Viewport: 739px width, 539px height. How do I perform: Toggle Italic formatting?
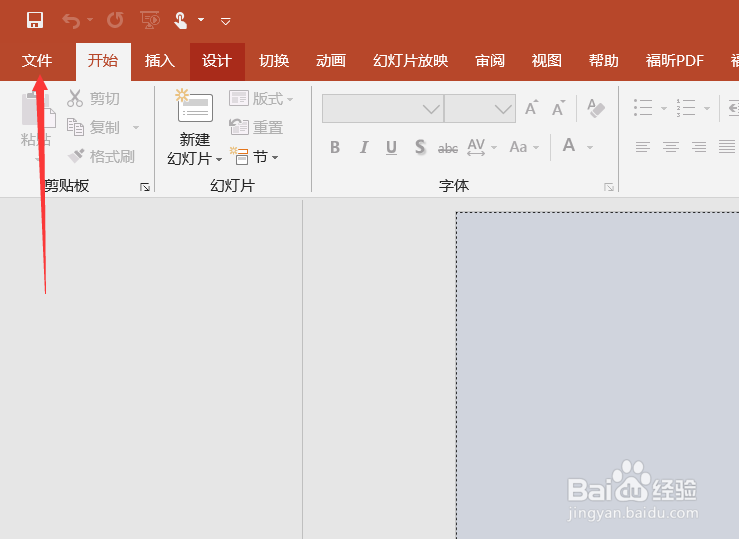(x=363, y=147)
